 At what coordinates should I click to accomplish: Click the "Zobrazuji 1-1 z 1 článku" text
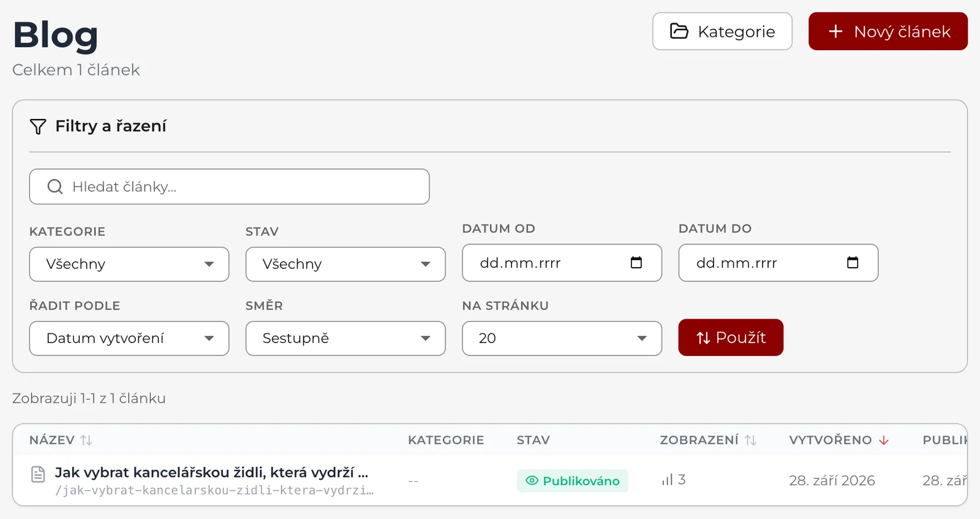click(89, 398)
